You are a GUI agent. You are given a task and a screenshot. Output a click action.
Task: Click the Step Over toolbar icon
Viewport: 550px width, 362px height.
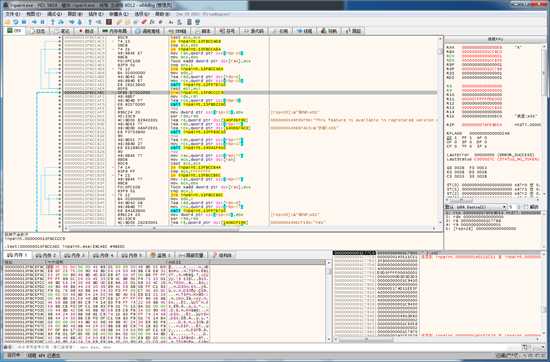61,22
